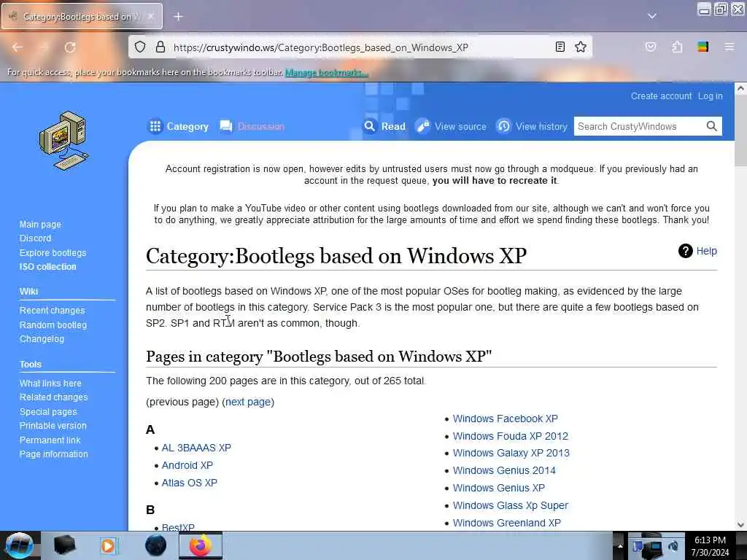The width and height of the screenshot is (747, 560).
Task: Select the Firefox taskbar icon
Action: [x=201, y=545]
